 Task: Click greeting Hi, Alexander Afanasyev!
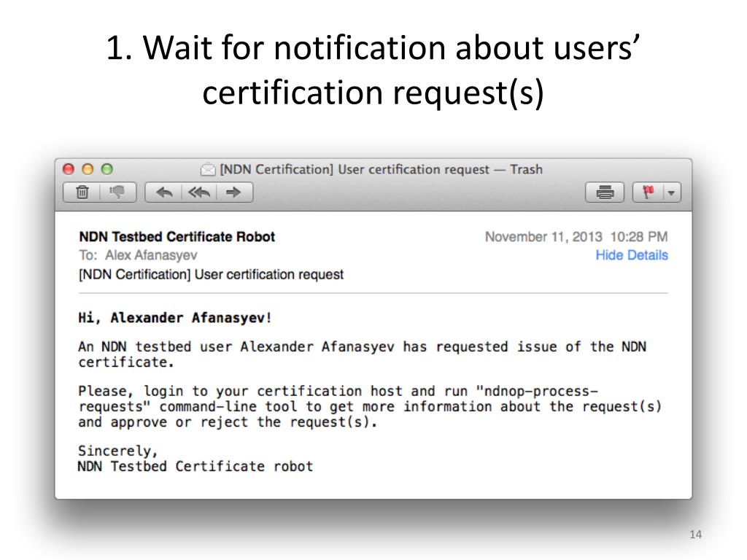[x=175, y=318]
